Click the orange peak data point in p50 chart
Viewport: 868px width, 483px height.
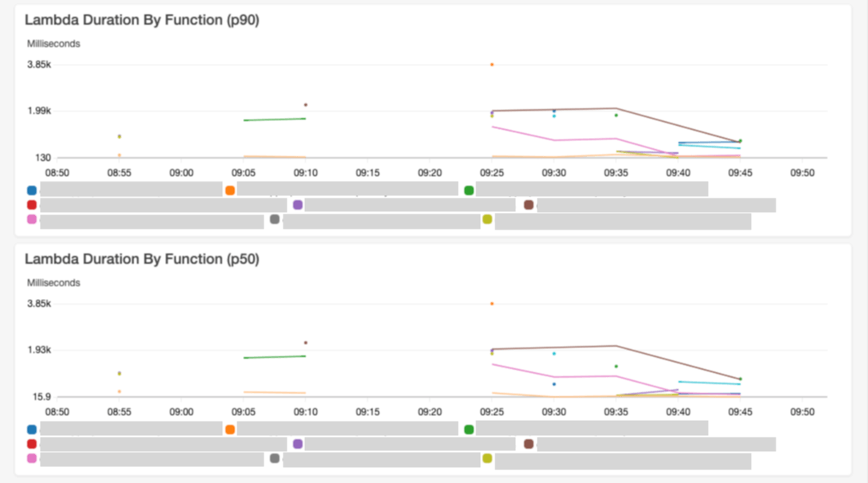click(492, 304)
